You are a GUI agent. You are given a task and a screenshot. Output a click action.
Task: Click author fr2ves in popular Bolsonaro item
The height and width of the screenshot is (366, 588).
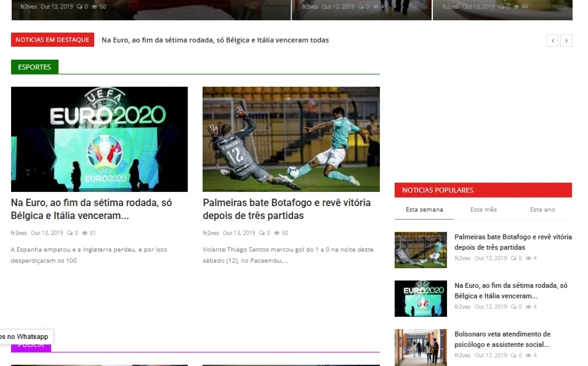click(462, 356)
